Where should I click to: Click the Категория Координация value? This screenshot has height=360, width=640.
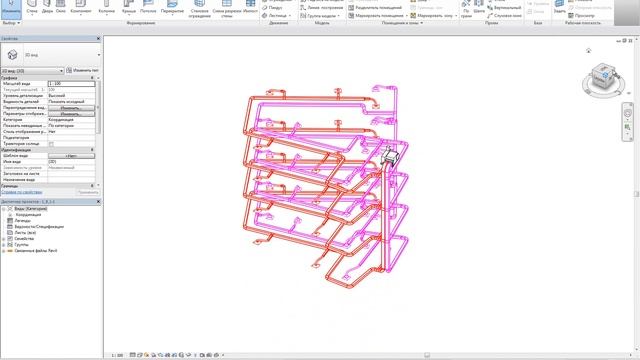pos(71,120)
